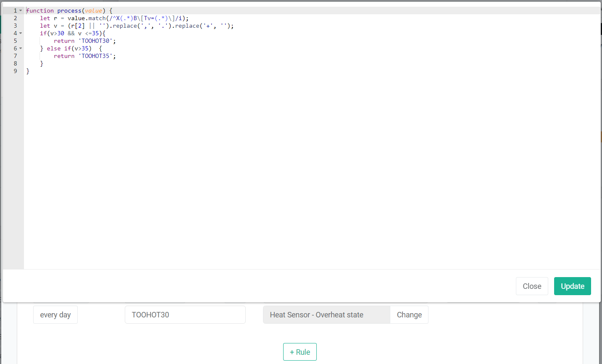Viewport: 602px width, 364px height.
Task: Add a new rule with + Rule
Action: tap(300, 352)
